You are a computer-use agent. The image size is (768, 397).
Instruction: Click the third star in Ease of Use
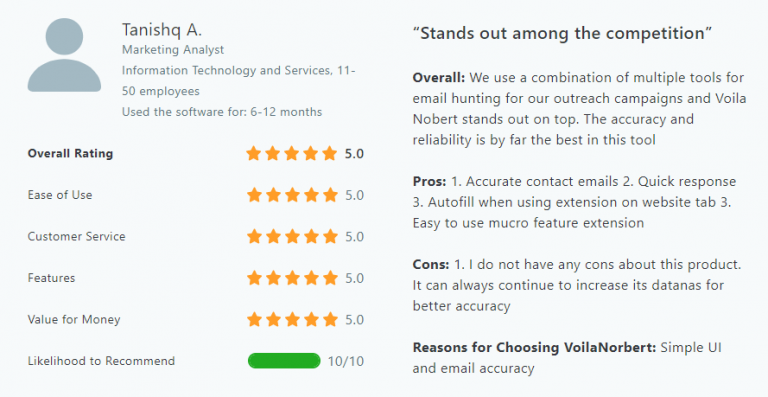pos(292,195)
